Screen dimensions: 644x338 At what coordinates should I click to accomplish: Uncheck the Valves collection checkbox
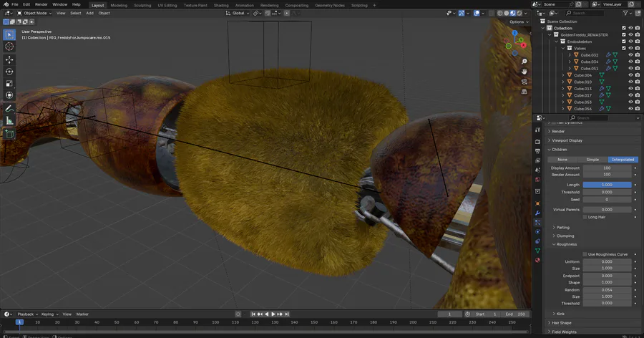point(624,48)
